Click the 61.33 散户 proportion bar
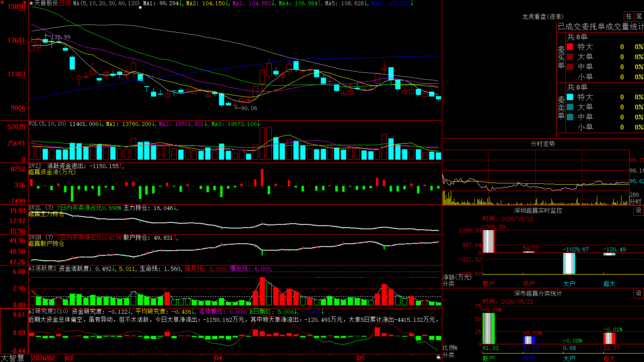 pos(488,329)
